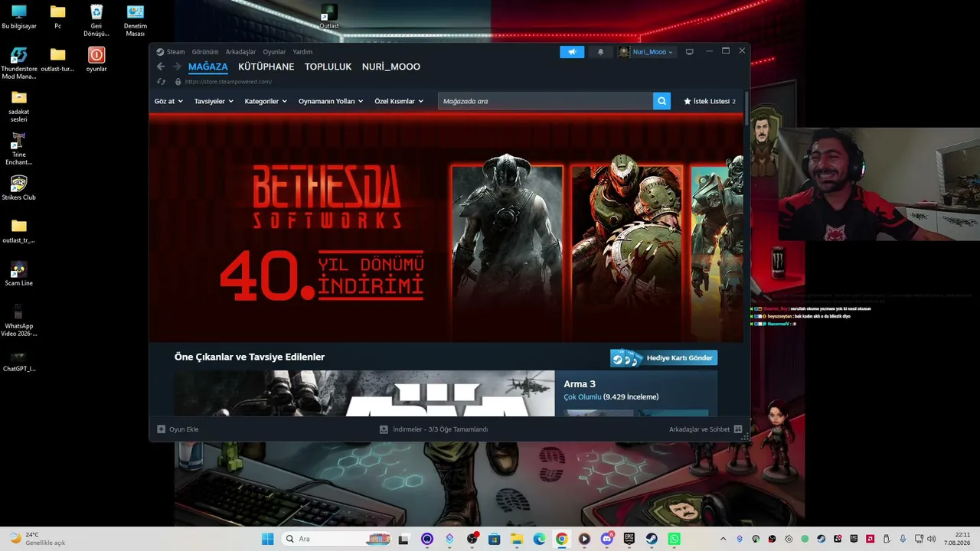Click the Windows taskbar Ara search box
The image size is (980, 551).
click(x=337, y=539)
